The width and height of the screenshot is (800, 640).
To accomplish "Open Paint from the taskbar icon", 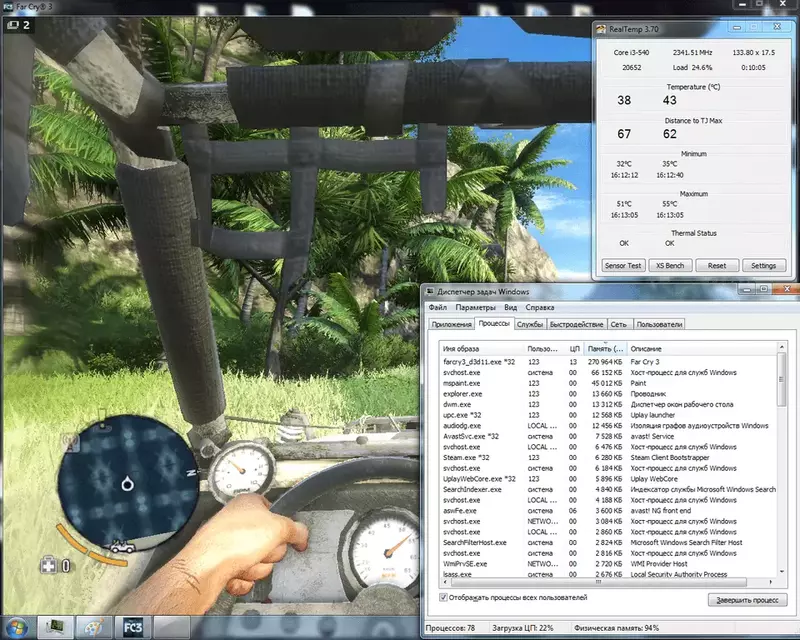I will point(93,627).
